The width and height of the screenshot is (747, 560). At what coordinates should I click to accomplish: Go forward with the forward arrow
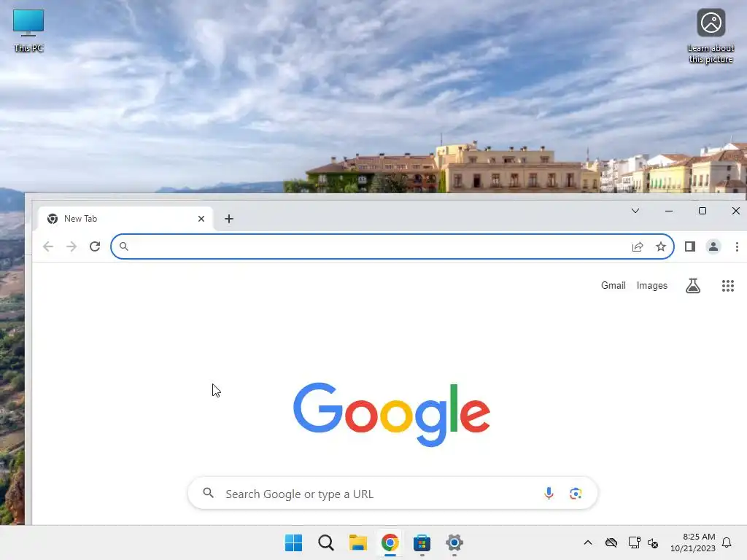tap(71, 246)
